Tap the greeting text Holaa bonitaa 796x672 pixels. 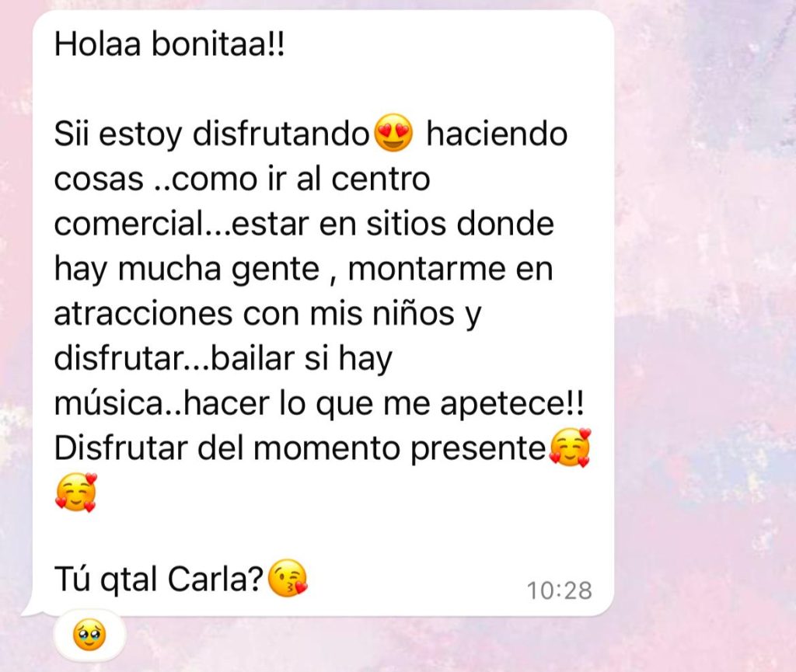(169, 44)
